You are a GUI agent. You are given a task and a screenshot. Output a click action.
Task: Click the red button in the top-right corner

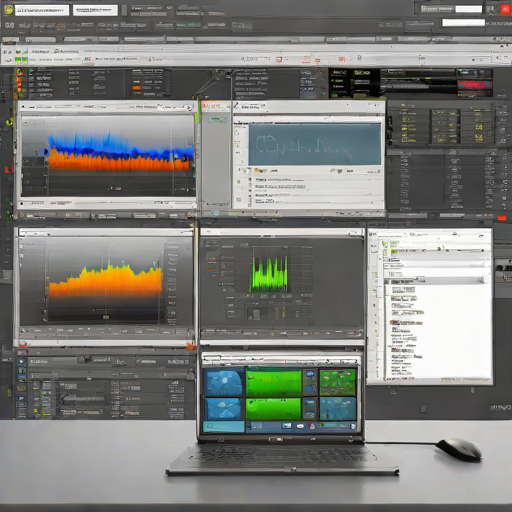[x=506, y=9]
